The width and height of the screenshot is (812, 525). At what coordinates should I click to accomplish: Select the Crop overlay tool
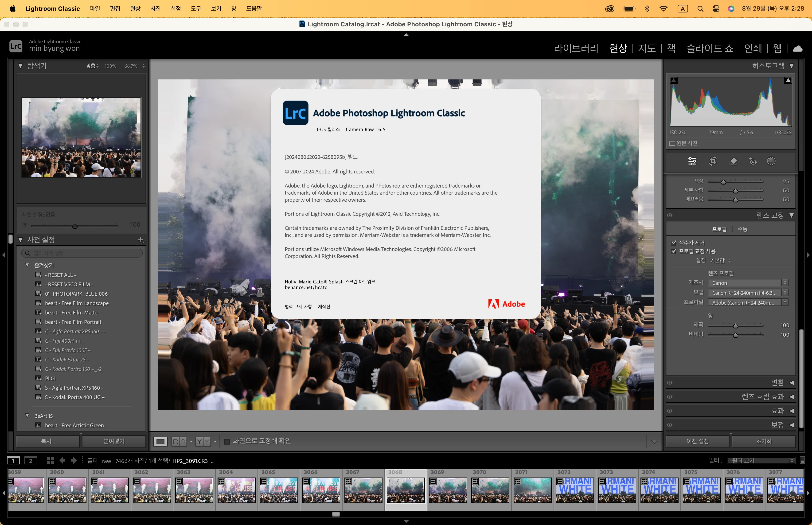713,161
